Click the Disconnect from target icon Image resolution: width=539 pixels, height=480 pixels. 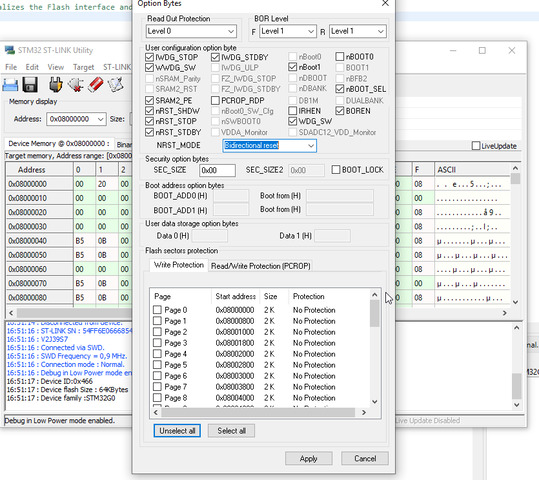75,85
